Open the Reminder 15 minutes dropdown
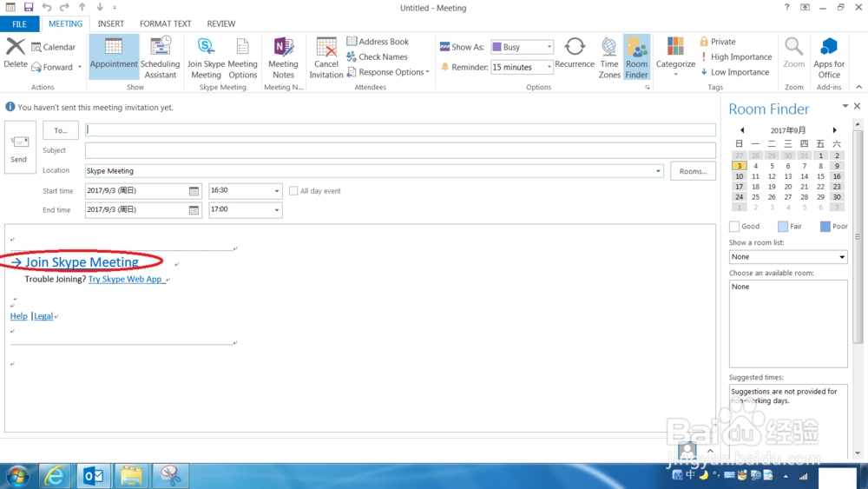This screenshot has height=489, width=868. tap(549, 67)
